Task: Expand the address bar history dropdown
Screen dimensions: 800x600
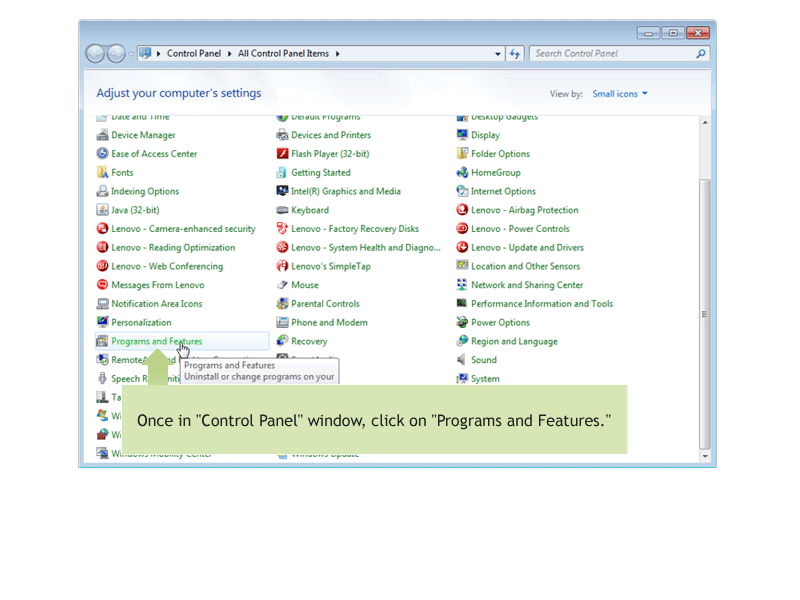Action: pyautogui.click(x=497, y=54)
